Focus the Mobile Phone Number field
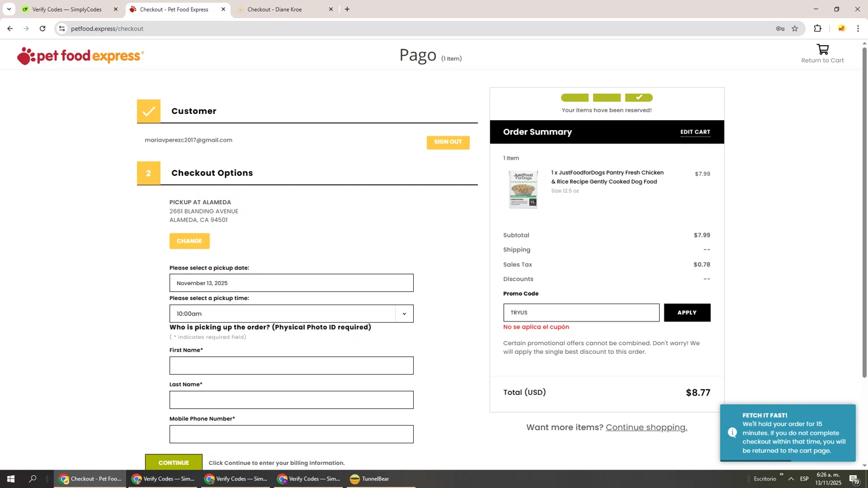 (x=291, y=434)
